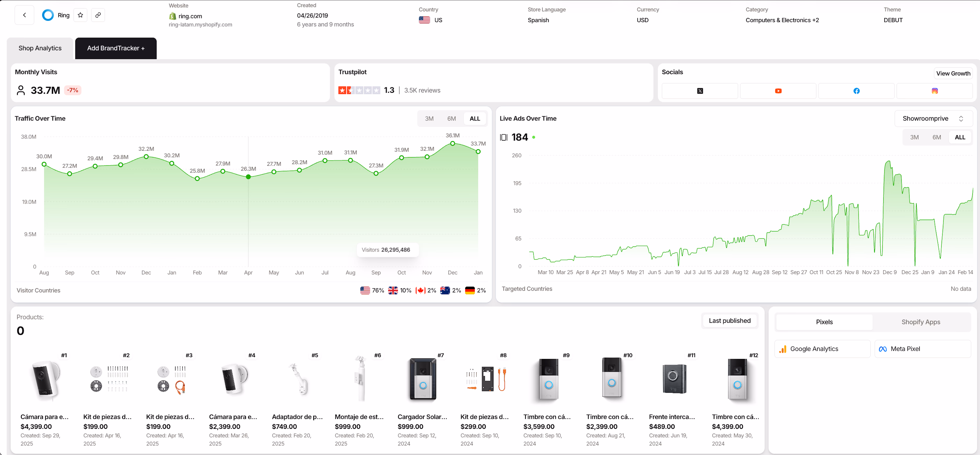Set Live Ads chart to 6M range
Screen dimensions: 980x455
click(x=937, y=137)
